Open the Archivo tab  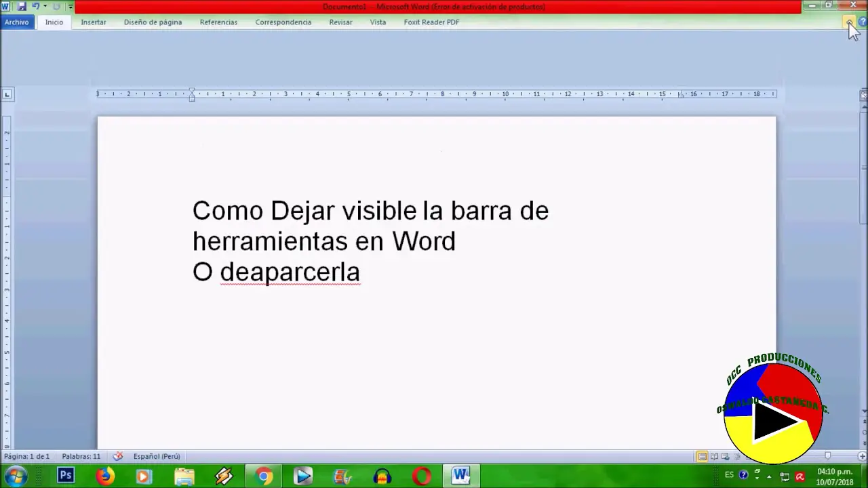coord(16,22)
